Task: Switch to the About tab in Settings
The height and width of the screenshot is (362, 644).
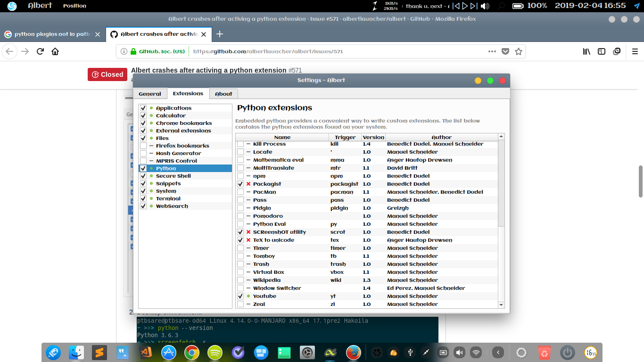Action: [x=223, y=93]
